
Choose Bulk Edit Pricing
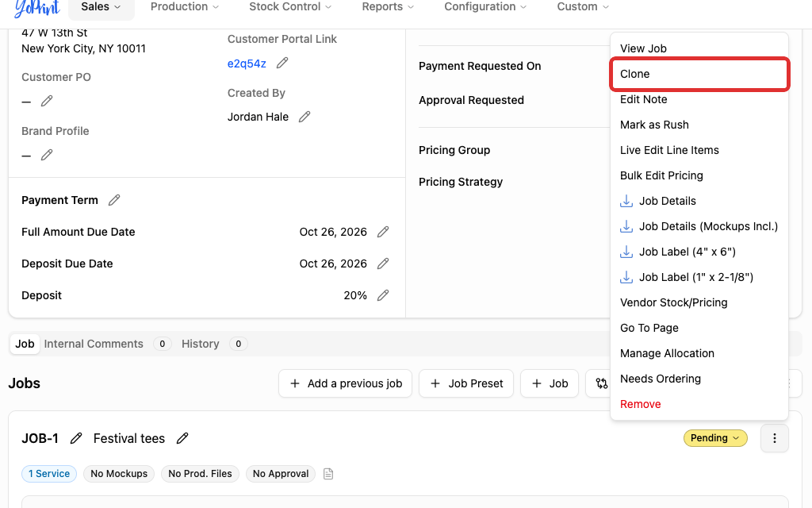[699, 175]
